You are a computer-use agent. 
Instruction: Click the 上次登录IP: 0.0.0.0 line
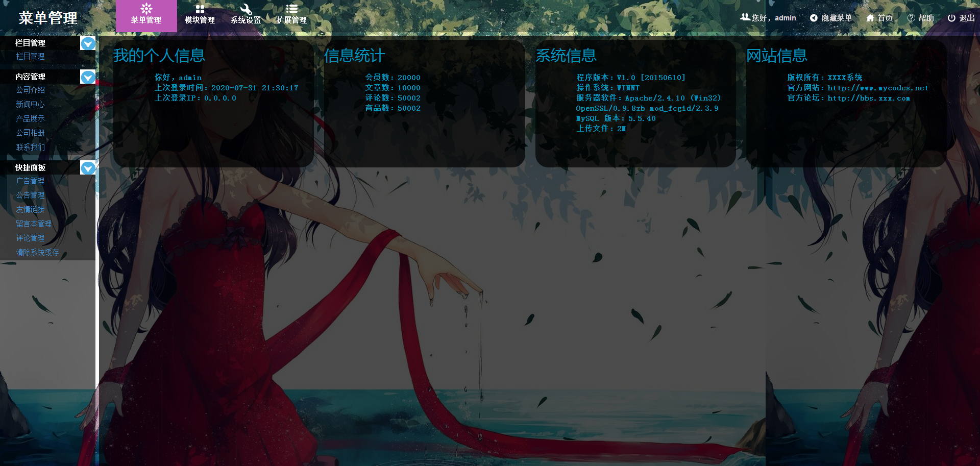coord(195,98)
